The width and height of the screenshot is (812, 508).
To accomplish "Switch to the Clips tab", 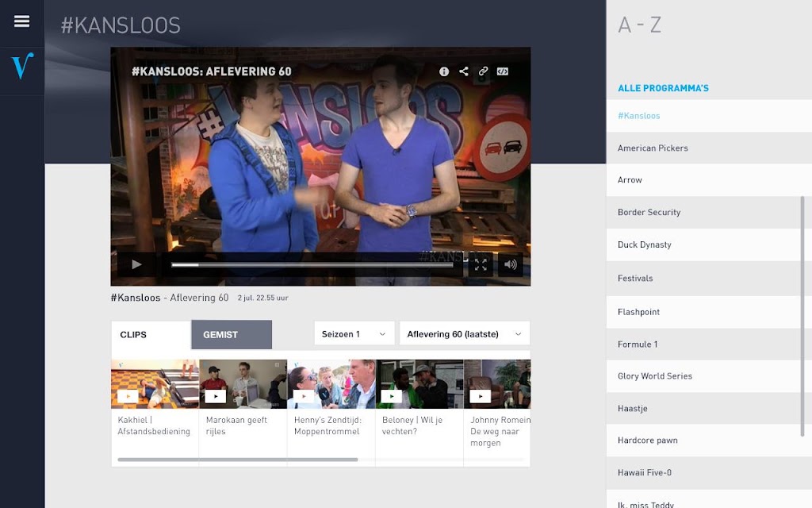I will [x=151, y=335].
